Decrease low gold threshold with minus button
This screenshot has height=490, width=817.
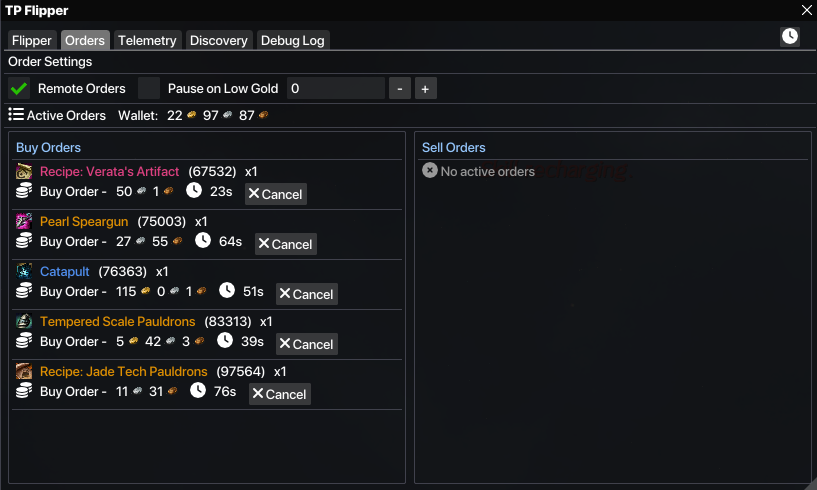click(x=399, y=88)
